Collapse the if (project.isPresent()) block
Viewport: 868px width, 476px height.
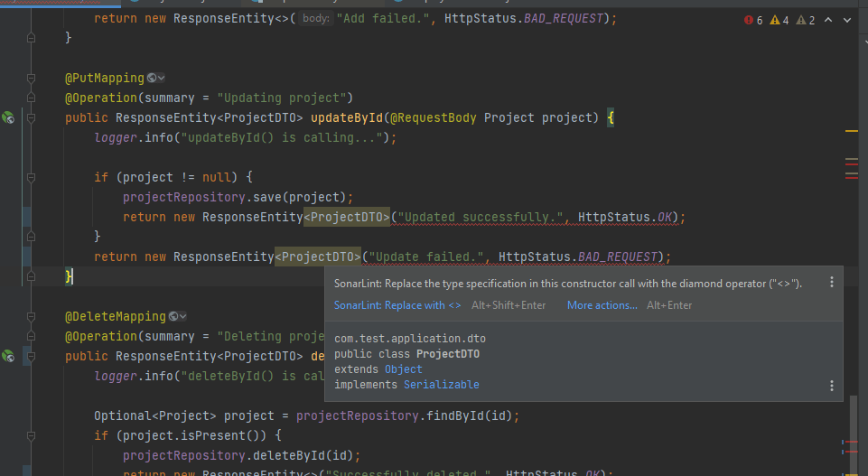click(x=31, y=436)
